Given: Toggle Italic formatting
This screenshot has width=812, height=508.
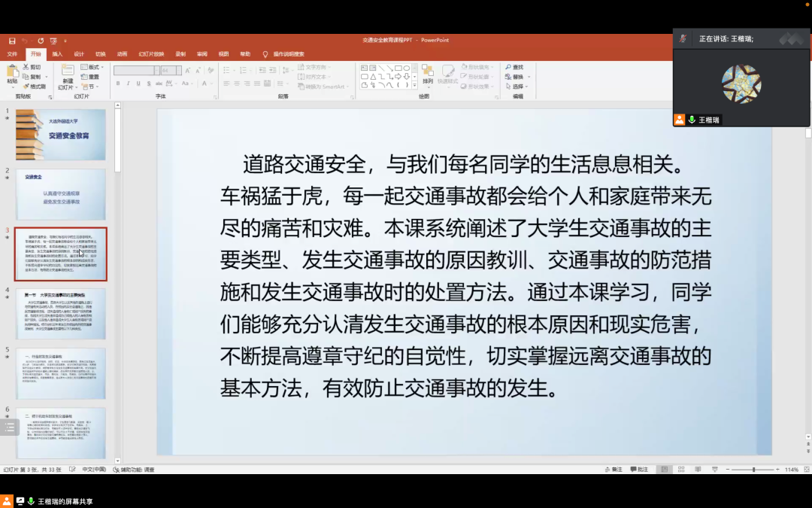Looking at the screenshot, I should click(x=128, y=83).
